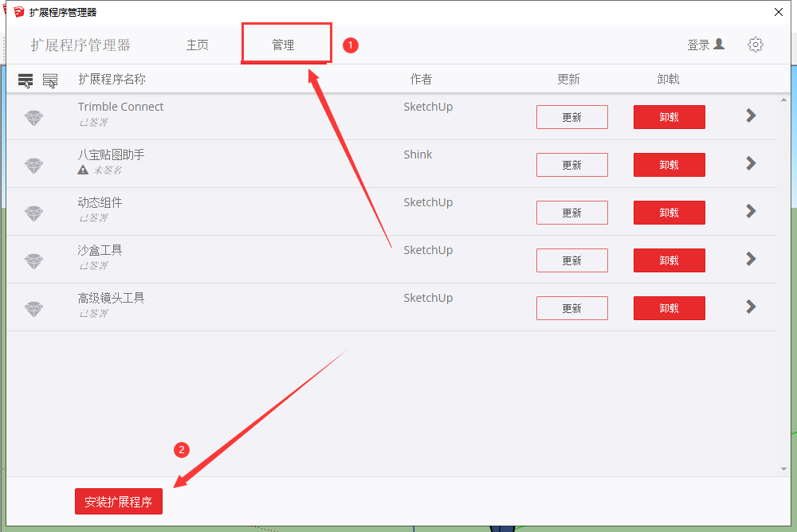Expand the Trimble Connect details chevron

pyautogui.click(x=751, y=115)
